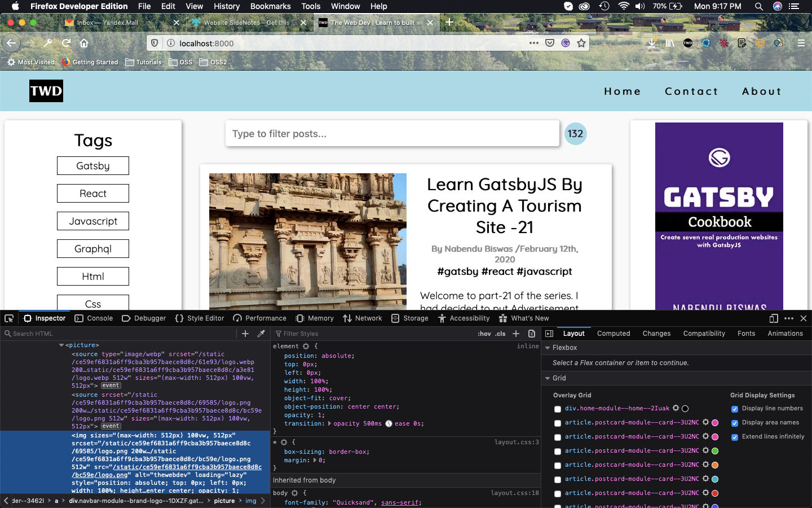Switch to the Console panel

point(94,318)
